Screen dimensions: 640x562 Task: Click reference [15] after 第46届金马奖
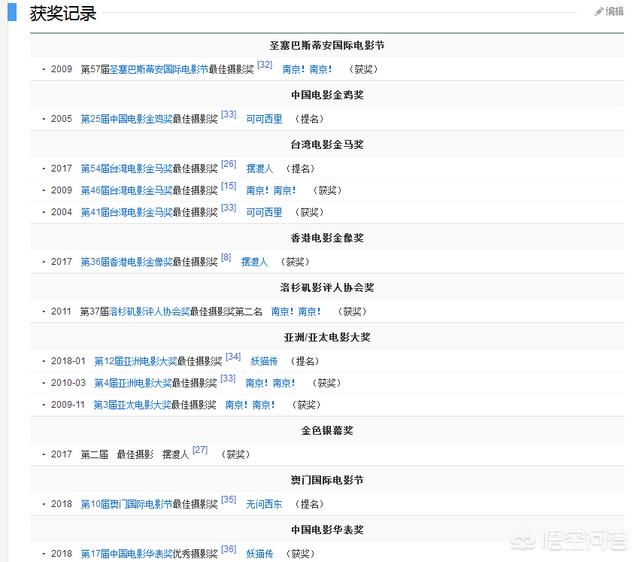[x=228, y=186]
